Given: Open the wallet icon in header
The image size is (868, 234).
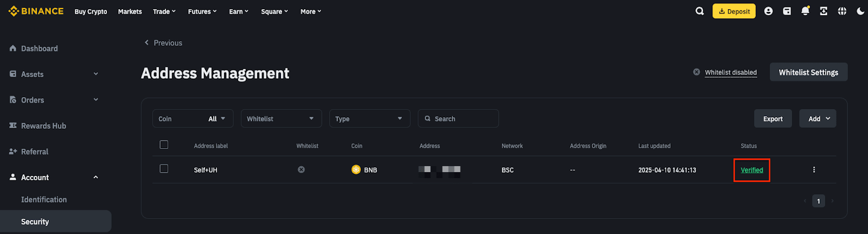Looking at the screenshot, I should pyautogui.click(x=787, y=11).
